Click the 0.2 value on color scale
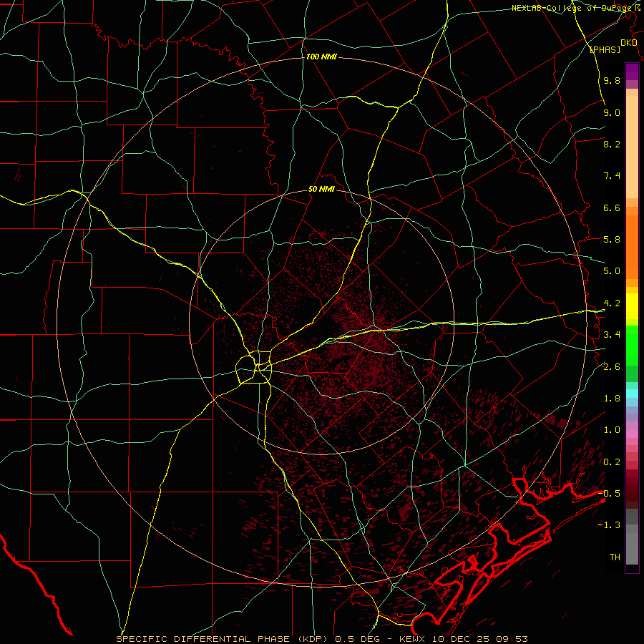The width and height of the screenshot is (644, 644). click(612, 462)
